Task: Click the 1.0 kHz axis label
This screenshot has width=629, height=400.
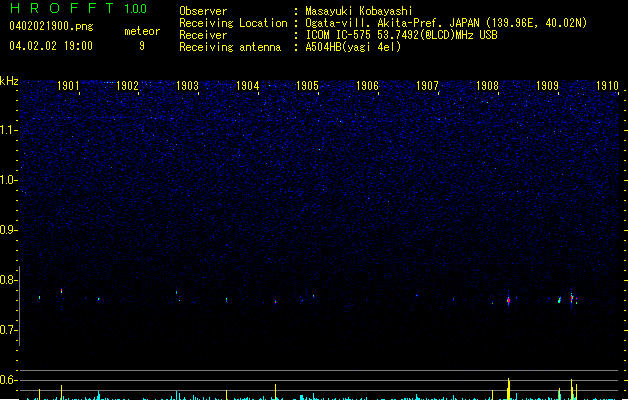Action: click(x=8, y=180)
